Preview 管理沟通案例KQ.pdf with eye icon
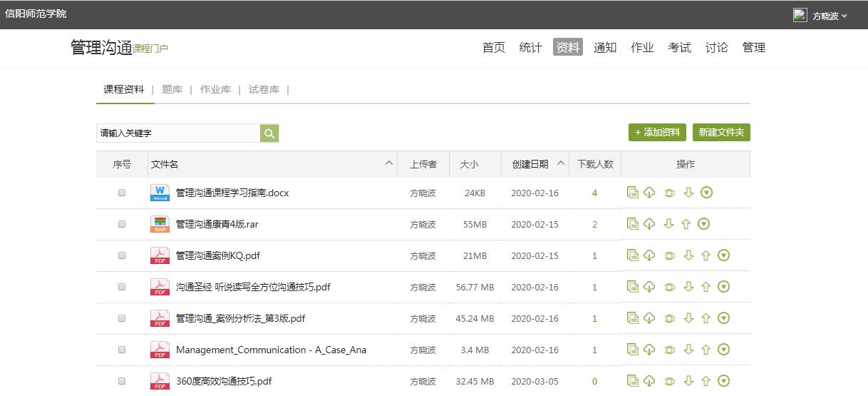This screenshot has height=396, width=868. coord(669,255)
